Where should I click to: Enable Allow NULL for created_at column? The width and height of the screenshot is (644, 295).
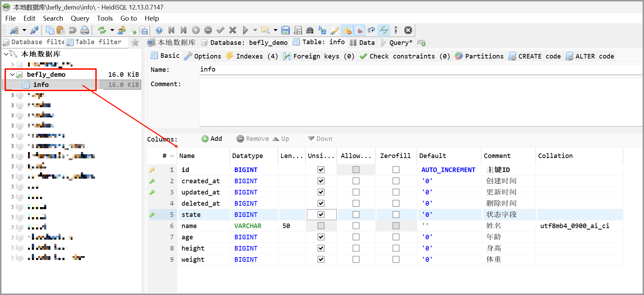point(356,181)
